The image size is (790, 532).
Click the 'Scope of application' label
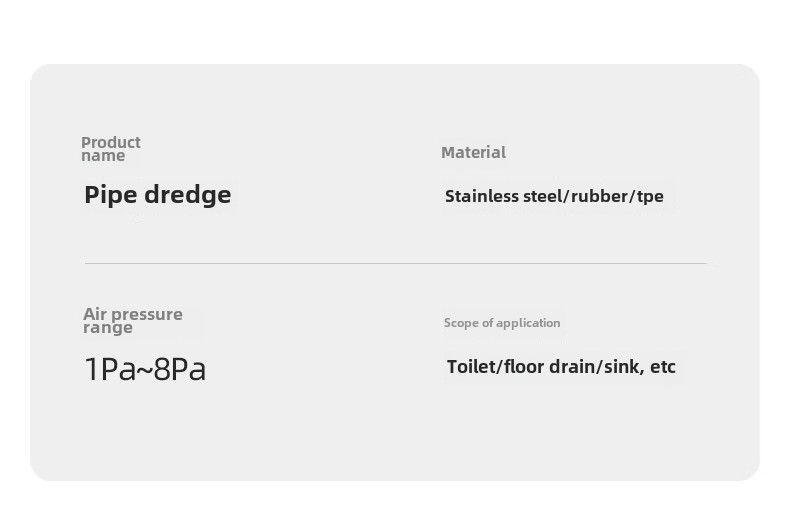tap(502, 323)
